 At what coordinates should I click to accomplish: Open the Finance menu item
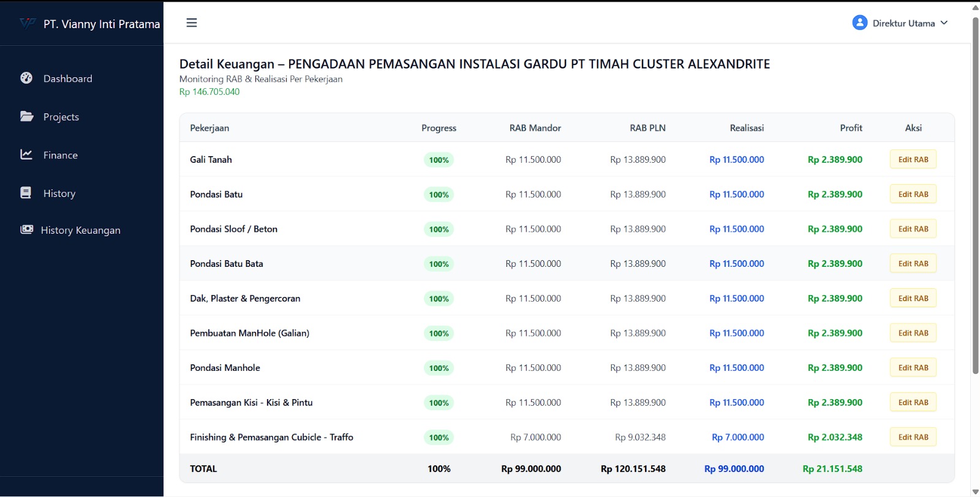(x=61, y=155)
